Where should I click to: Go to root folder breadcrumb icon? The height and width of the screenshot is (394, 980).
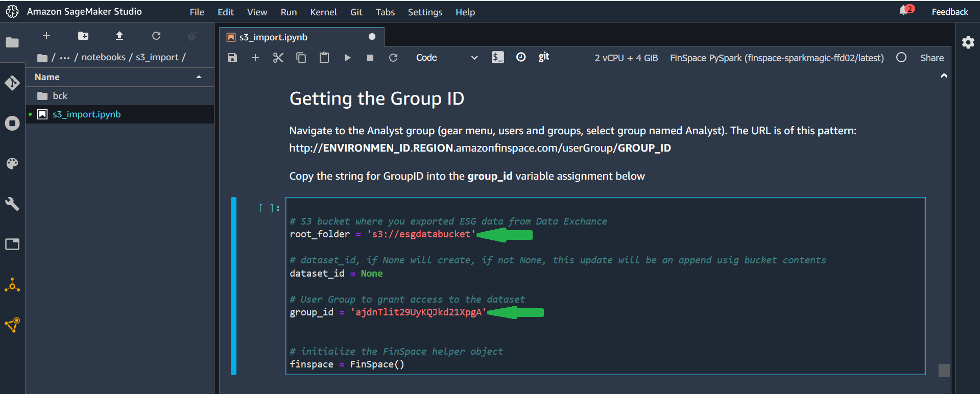point(42,58)
